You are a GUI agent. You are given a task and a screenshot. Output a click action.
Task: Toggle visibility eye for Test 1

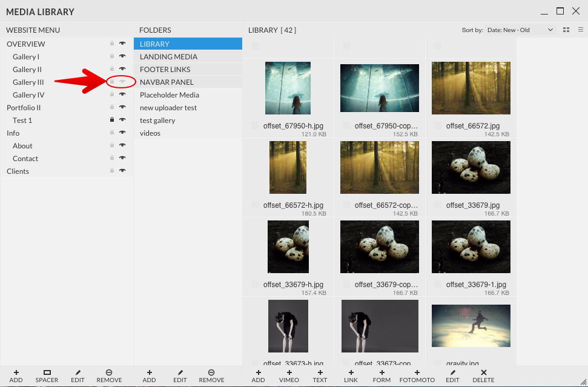pos(122,120)
